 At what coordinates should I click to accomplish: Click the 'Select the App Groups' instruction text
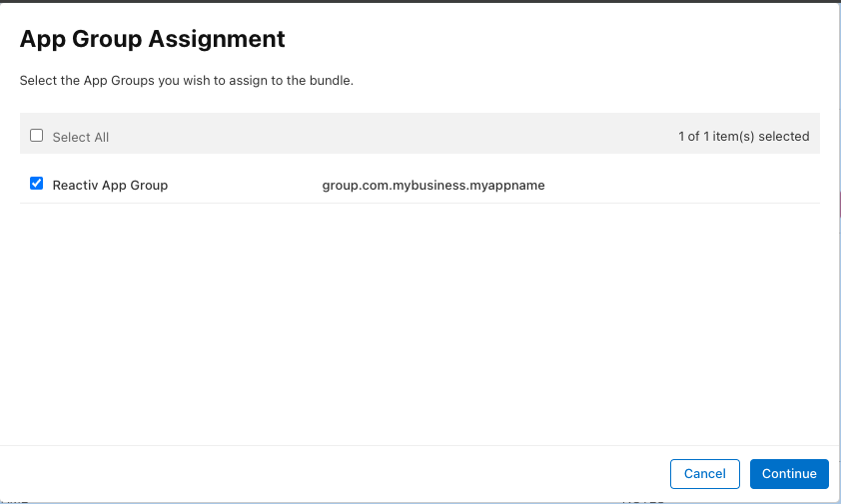[x=187, y=80]
